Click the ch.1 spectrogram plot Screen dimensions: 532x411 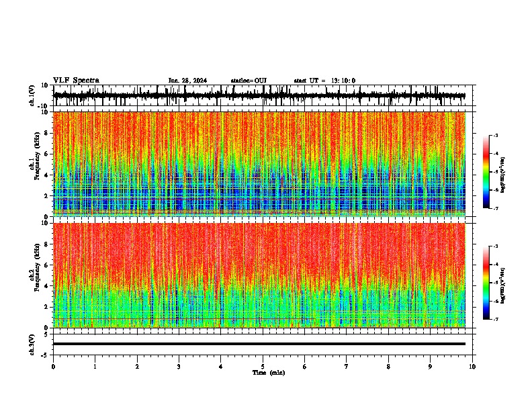click(x=259, y=164)
